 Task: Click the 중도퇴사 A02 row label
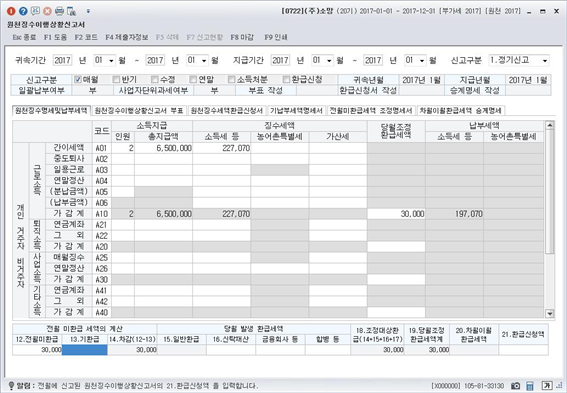[x=69, y=159]
